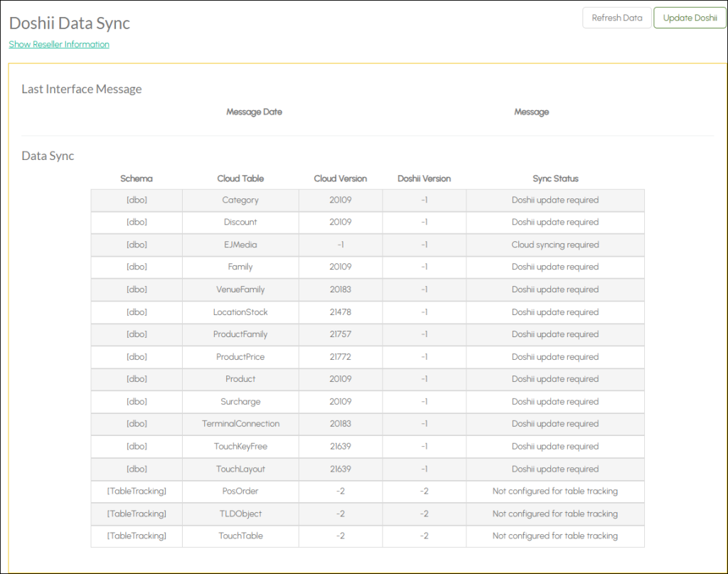
Task: Select the Discount table cell
Action: (240, 223)
